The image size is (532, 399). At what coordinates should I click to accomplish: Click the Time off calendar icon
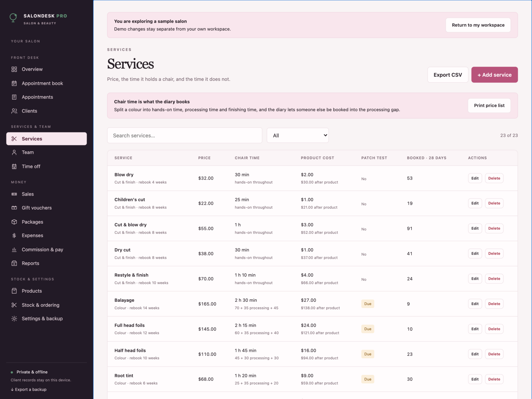pyautogui.click(x=14, y=166)
